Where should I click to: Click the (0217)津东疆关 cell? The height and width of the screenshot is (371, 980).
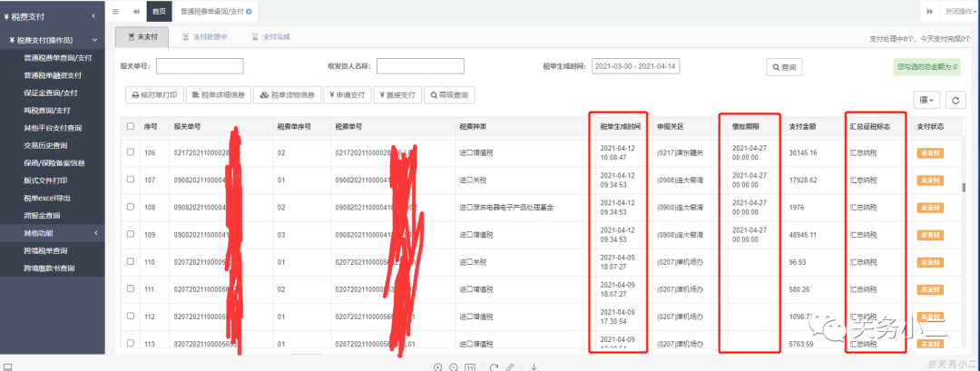(680, 152)
